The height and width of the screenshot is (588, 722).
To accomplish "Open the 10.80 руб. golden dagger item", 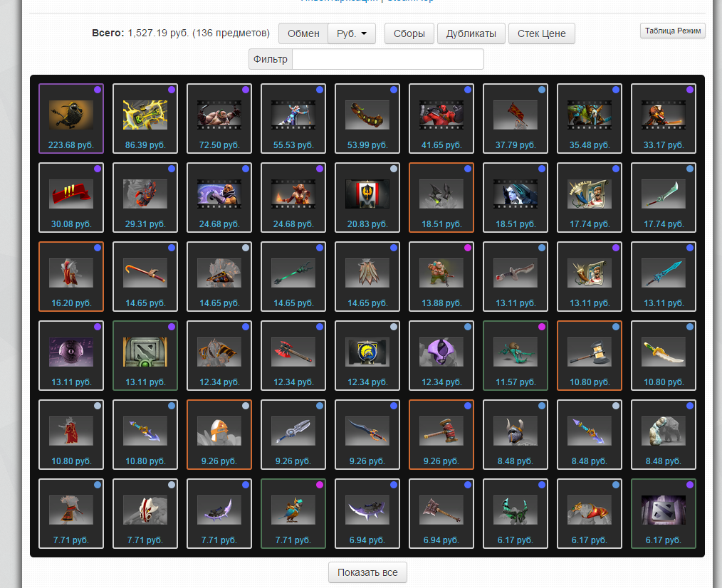I will pyautogui.click(x=664, y=355).
